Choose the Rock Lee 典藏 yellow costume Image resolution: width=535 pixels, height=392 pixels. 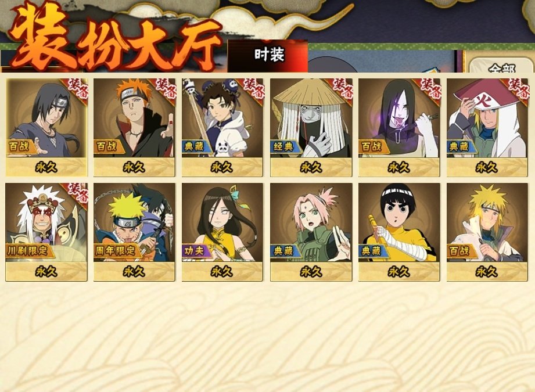coord(399,232)
